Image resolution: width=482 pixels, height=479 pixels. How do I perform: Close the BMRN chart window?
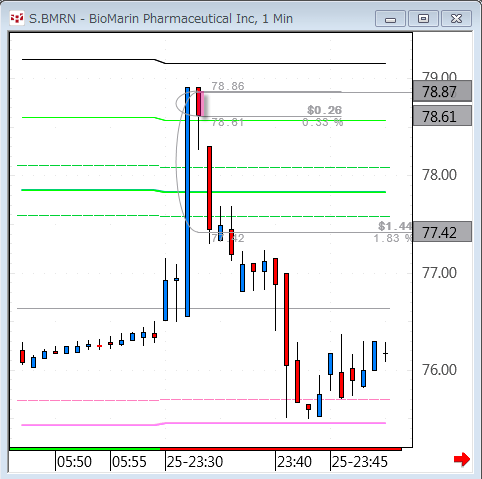click(x=456, y=18)
